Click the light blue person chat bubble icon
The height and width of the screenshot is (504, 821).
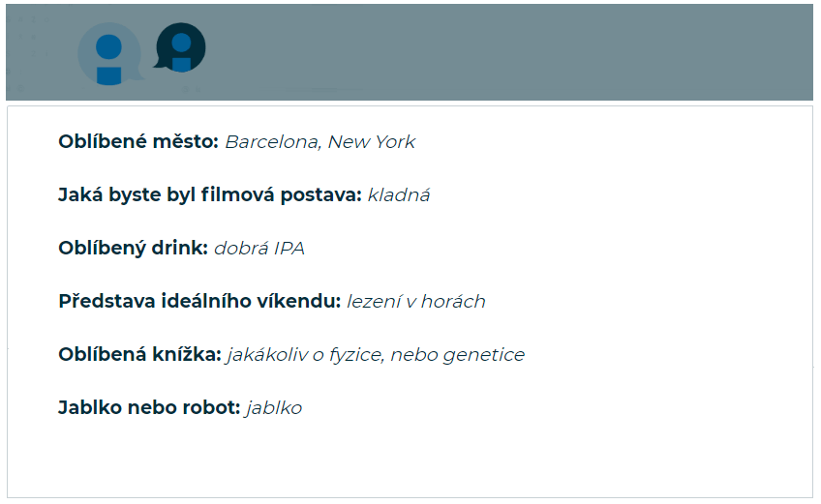point(109,54)
